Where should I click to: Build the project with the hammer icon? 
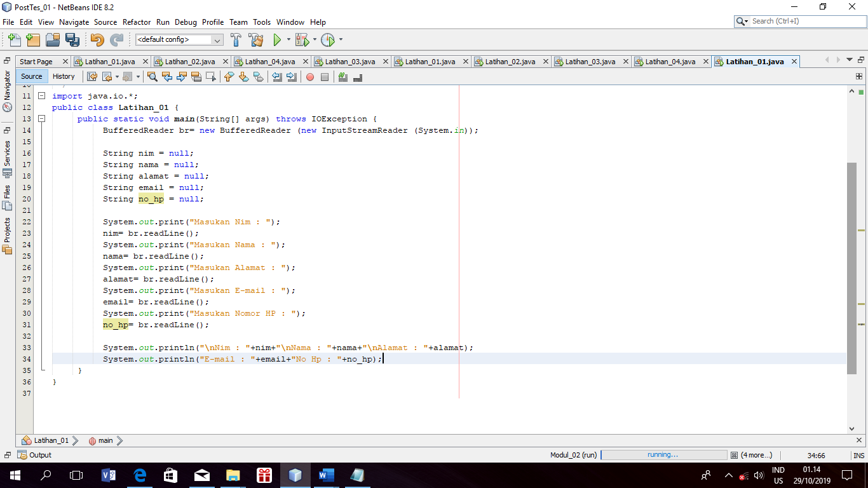point(236,39)
